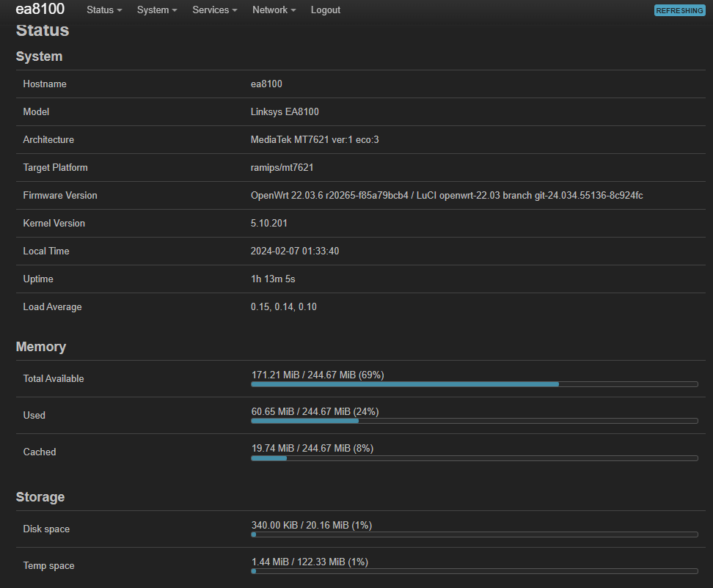Screen dimensions: 713x588
Task: Click the Kernel Version label
Action: pos(54,223)
